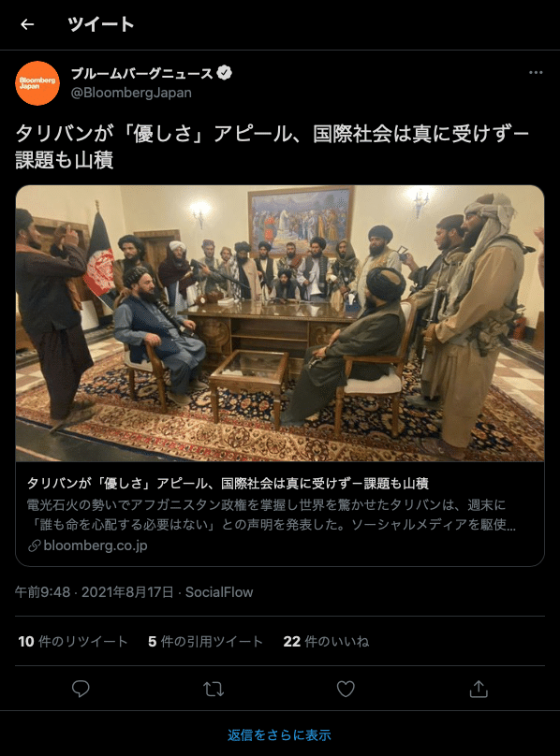Open the @BloombergJapan handle

point(131,93)
